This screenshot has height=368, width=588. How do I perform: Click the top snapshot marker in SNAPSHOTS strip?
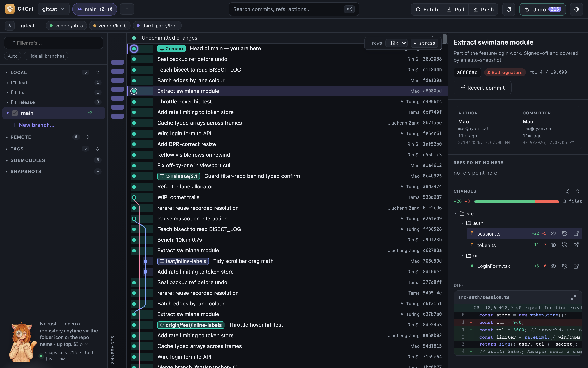click(x=117, y=62)
